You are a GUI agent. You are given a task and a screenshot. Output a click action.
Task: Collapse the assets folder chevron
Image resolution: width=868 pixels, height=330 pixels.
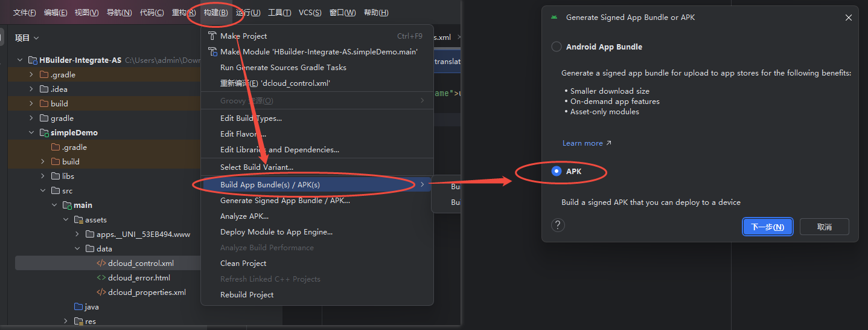[x=66, y=219]
